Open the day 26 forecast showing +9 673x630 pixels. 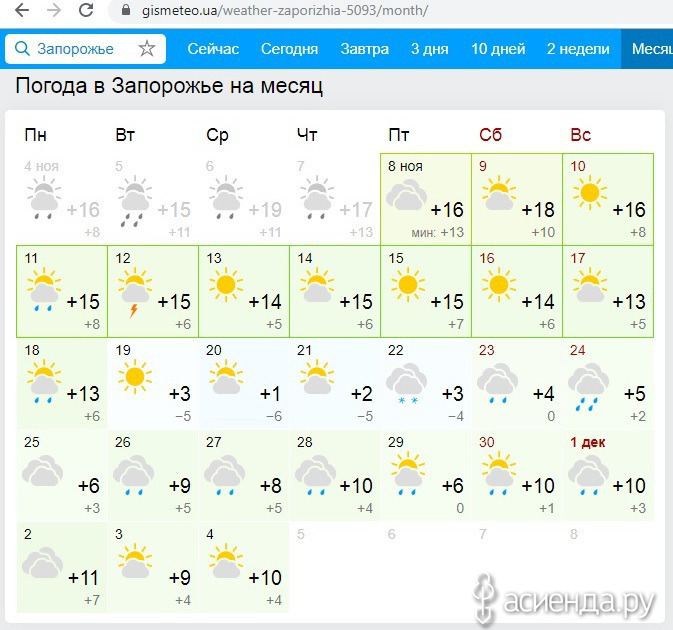[153, 475]
